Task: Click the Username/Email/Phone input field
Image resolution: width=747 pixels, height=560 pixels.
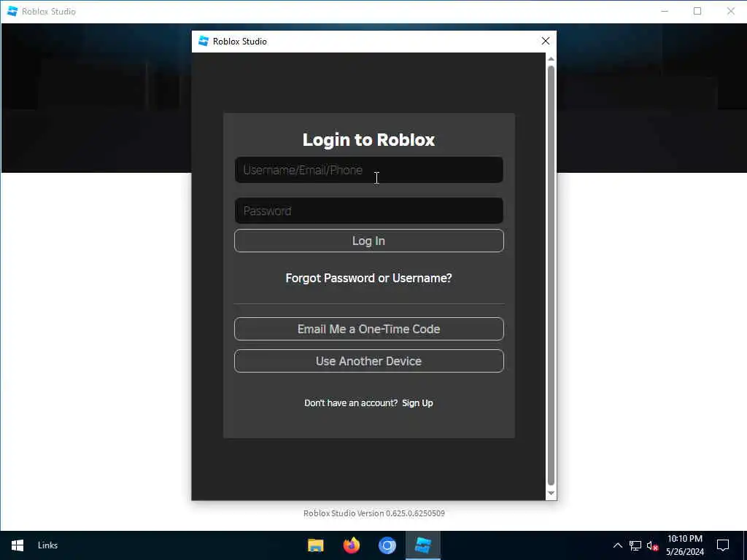Action: tap(368, 170)
